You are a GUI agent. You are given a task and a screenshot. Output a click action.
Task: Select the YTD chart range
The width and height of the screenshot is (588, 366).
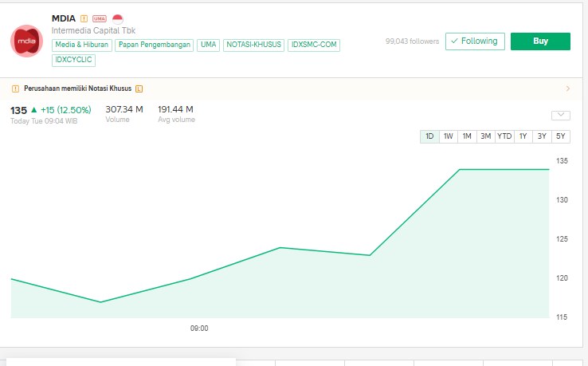pos(504,136)
